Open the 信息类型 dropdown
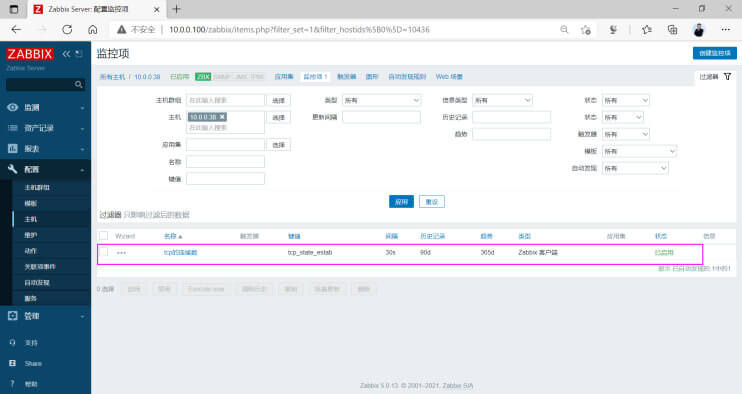742x394 pixels. (x=502, y=100)
